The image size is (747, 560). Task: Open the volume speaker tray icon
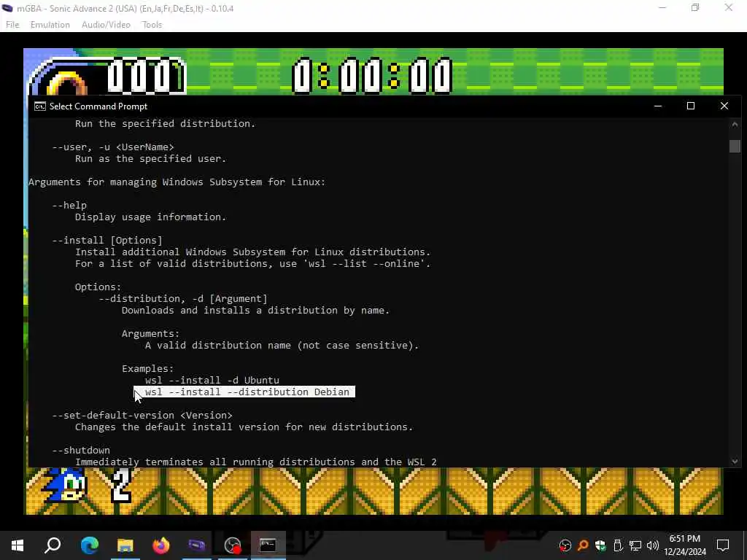(x=653, y=545)
